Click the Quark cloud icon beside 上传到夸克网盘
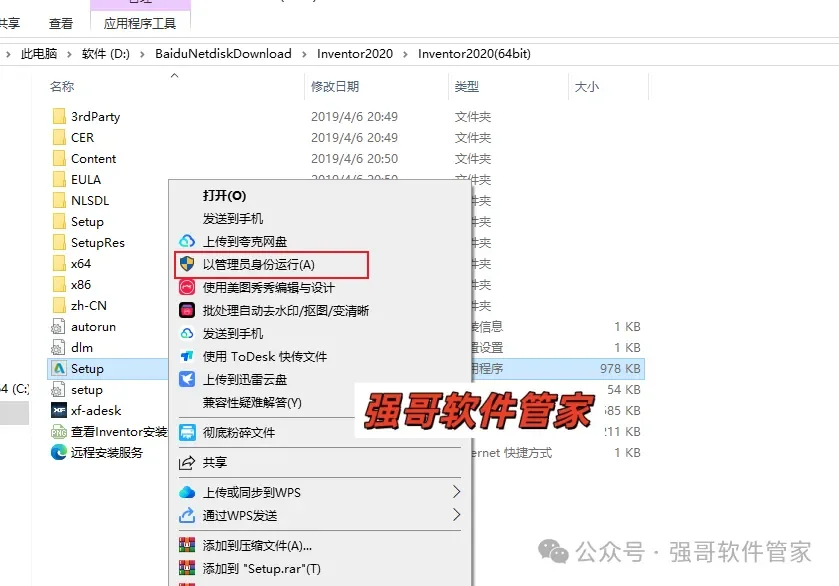This screenshot has height=586, width=839. (x=187, y=241)
